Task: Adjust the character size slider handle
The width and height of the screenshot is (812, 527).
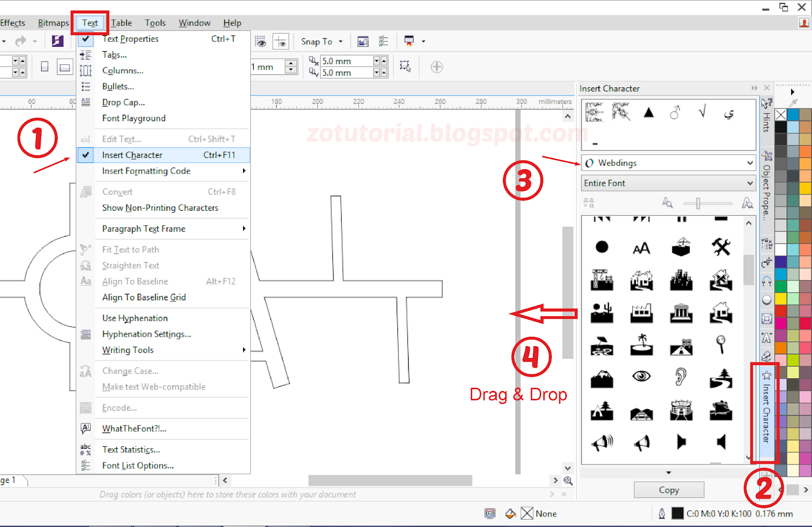Action: tap(698, 204)
